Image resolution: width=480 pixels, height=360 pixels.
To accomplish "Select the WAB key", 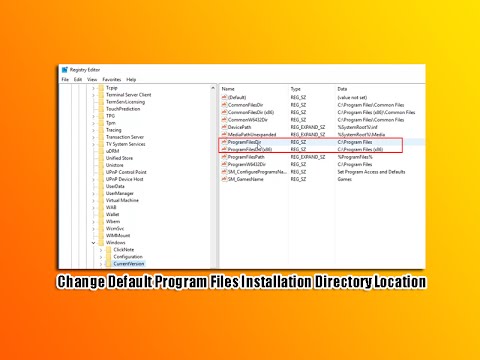I will point(111,207).
